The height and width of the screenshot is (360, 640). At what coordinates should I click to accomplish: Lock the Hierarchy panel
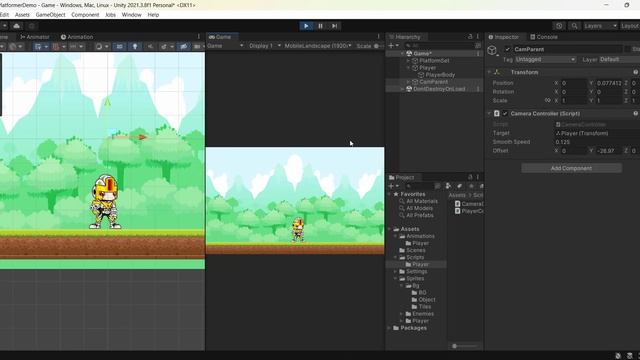tap(470, 37)
